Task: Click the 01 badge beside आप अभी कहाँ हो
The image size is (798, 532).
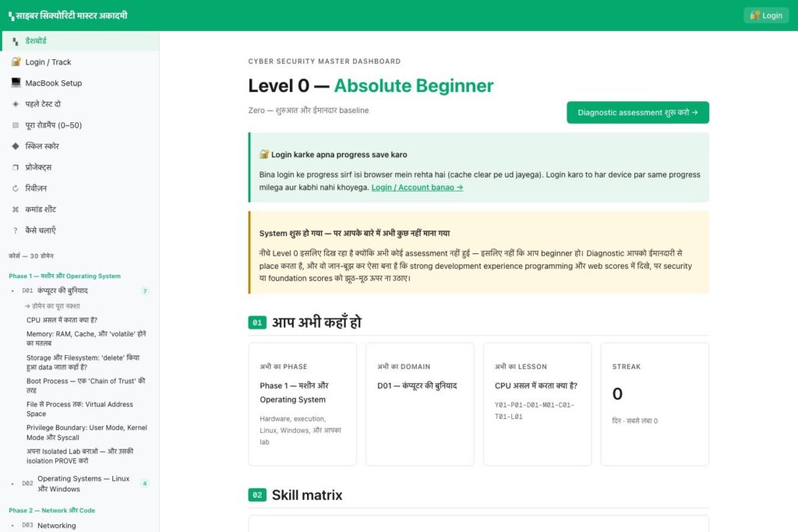Action: pyautogui.click(x=257, y=322)
